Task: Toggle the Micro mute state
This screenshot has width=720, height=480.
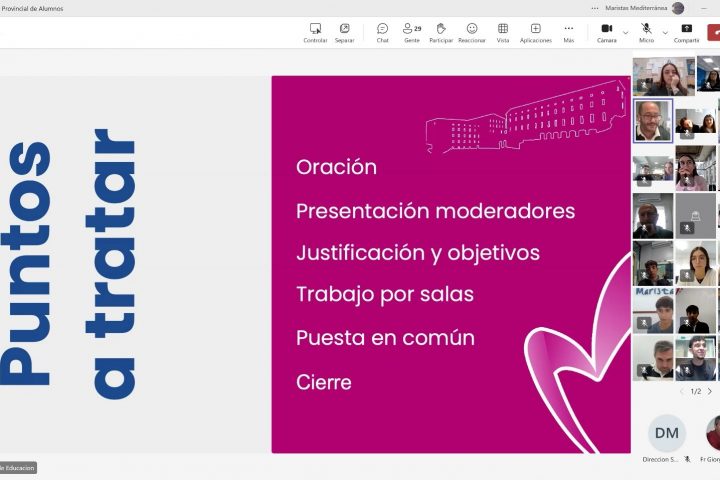Action: click(x=646, y=29)
